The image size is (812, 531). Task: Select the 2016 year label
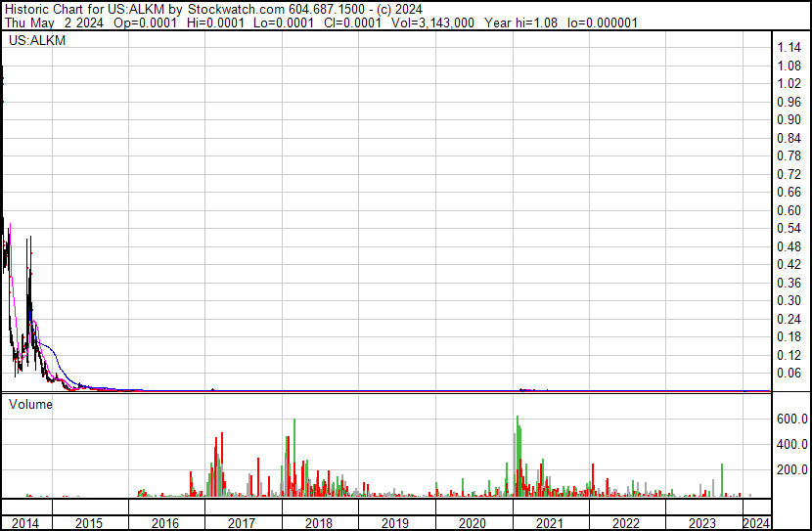pos(165,523)
